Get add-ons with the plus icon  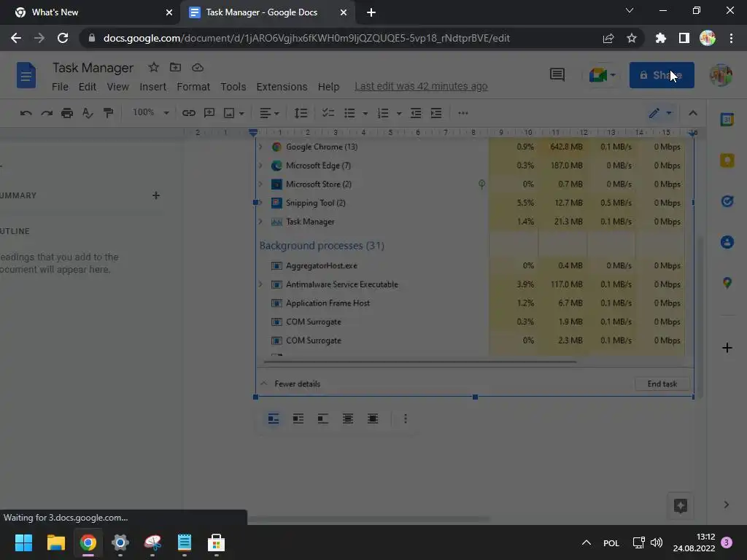[x=727, y=348]
